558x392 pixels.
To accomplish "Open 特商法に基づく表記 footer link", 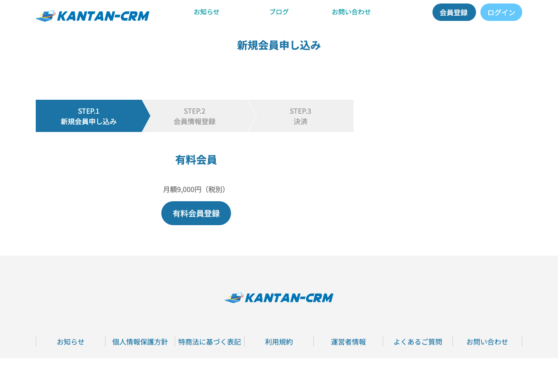I will (x=210, y=341).
